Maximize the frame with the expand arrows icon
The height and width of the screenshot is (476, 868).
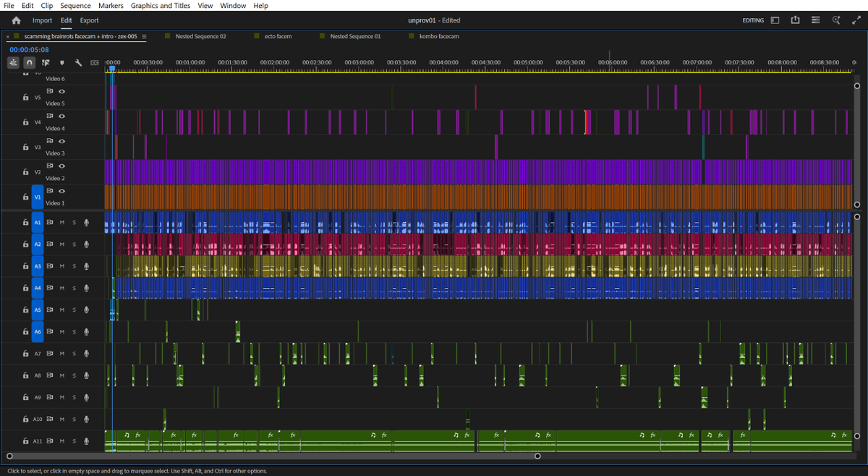coord(856,20)
